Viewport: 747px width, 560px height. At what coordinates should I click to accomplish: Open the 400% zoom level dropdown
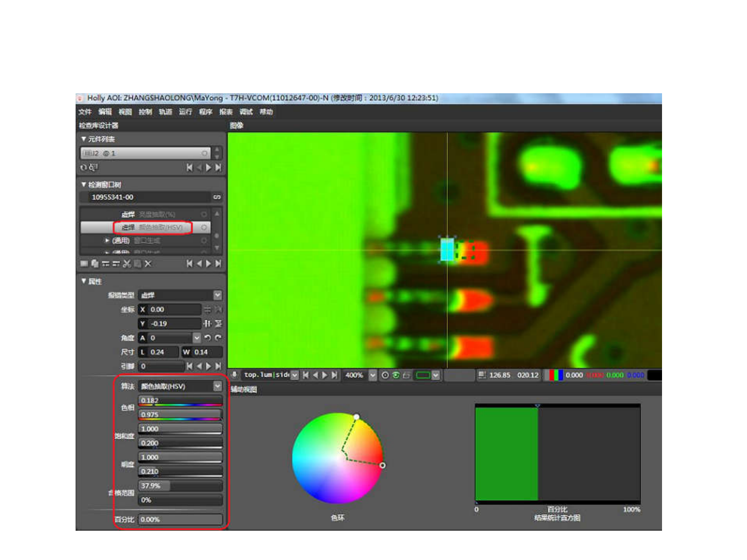372,375
